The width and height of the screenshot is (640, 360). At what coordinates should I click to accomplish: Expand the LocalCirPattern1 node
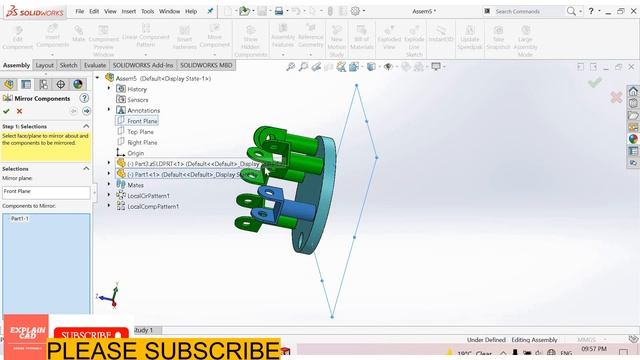pos(109,195)
